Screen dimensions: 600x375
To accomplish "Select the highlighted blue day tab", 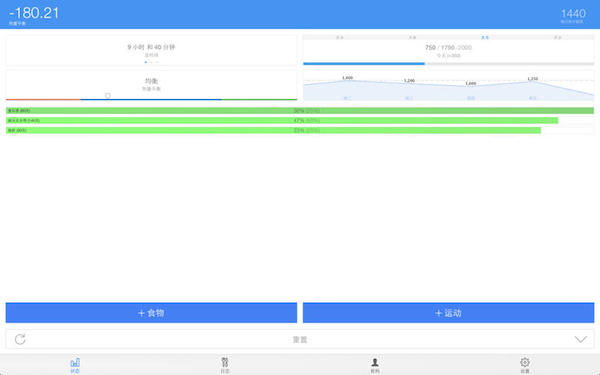I will coord(485,38).
